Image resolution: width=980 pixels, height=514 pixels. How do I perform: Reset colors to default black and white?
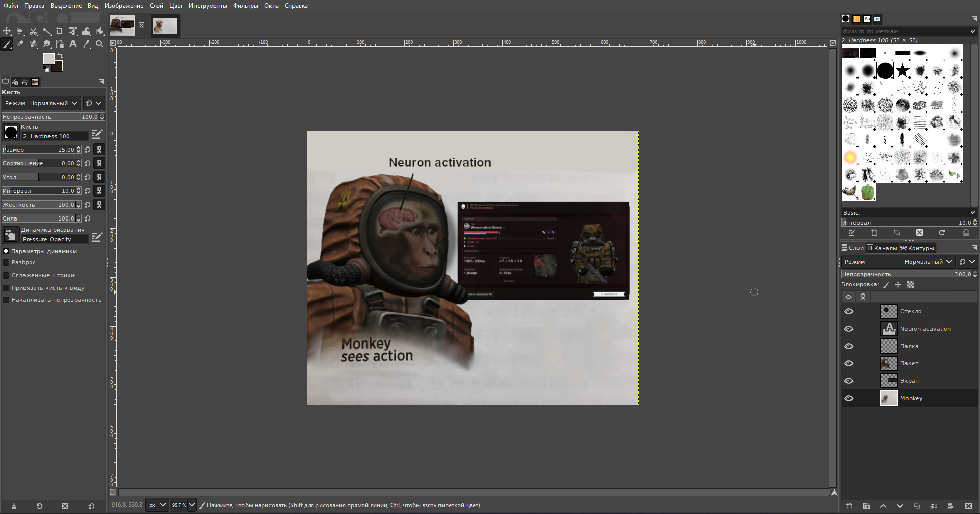[46, 68]
